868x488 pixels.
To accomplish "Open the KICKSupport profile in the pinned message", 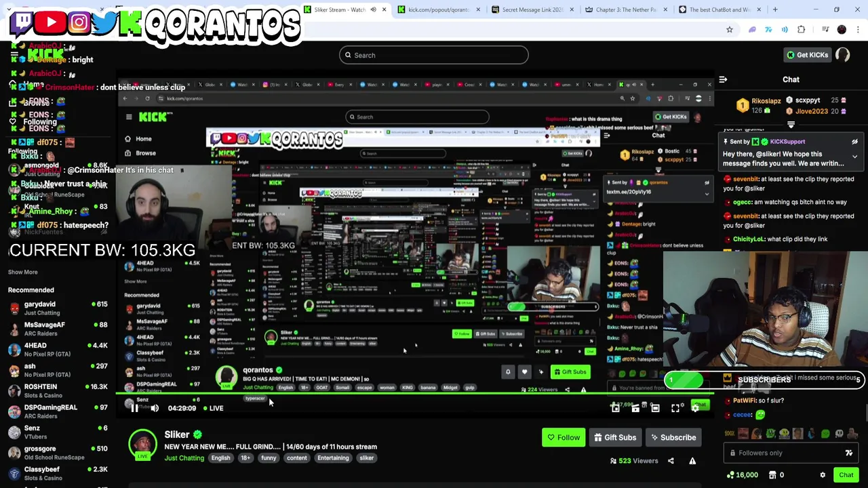I will [787, 142].
